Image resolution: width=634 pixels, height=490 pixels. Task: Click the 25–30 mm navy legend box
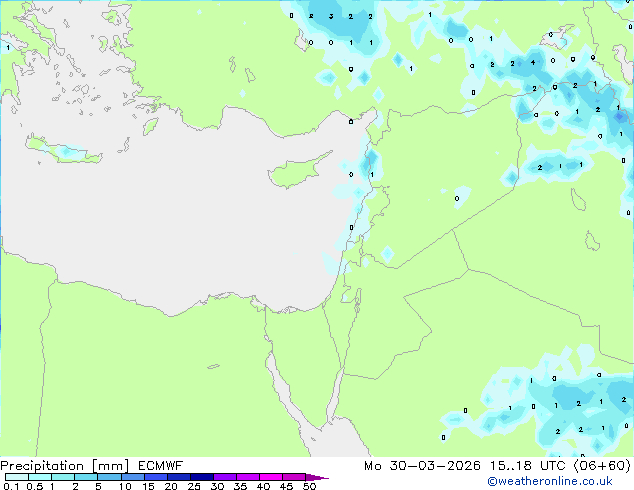[x=202, y=477]
